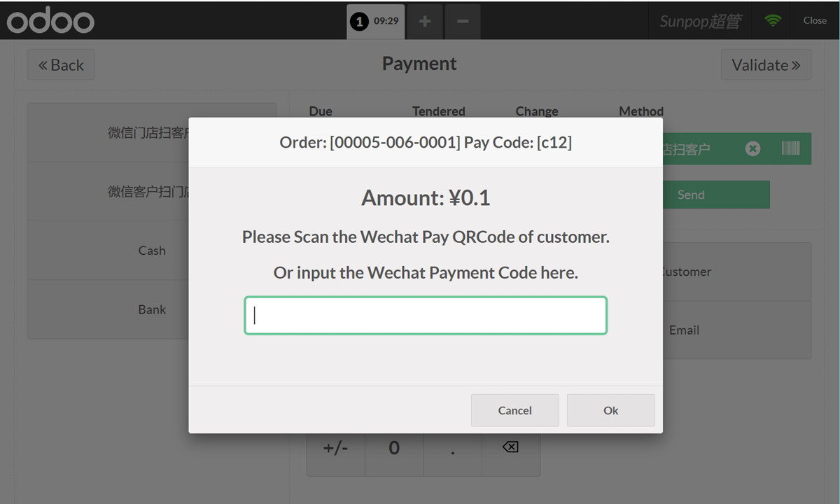Tap the decimal point numpad key

tap(453, 454)
